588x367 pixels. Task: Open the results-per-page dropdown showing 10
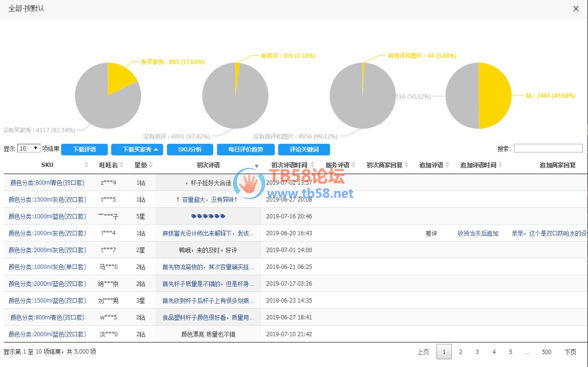click(29, 149)
